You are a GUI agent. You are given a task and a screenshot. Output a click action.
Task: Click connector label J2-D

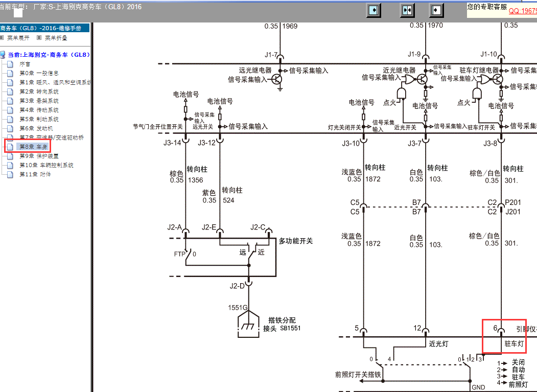tap(238, 286)
